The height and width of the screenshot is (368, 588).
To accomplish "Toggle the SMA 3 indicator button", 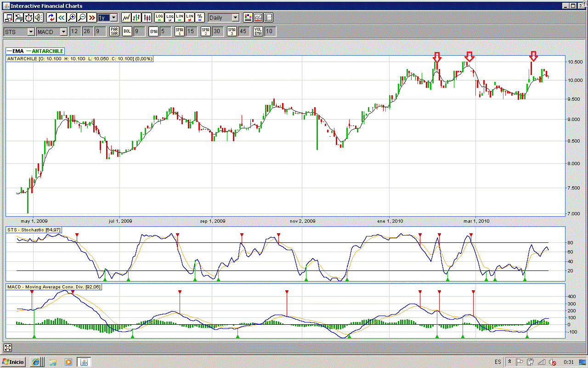I will 232,32.
